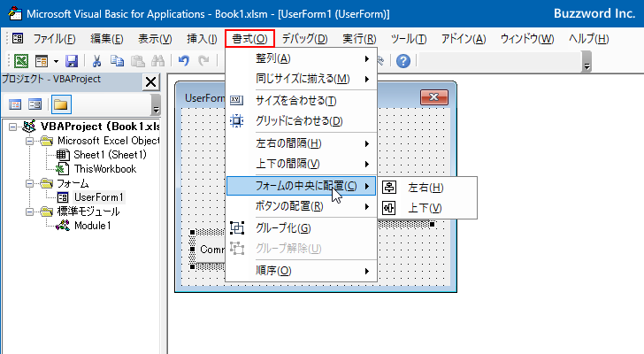Save the workbook with the floppy disk icon
Image resolution: width=644 pixels, height=354 pixels.
[72, 61]
